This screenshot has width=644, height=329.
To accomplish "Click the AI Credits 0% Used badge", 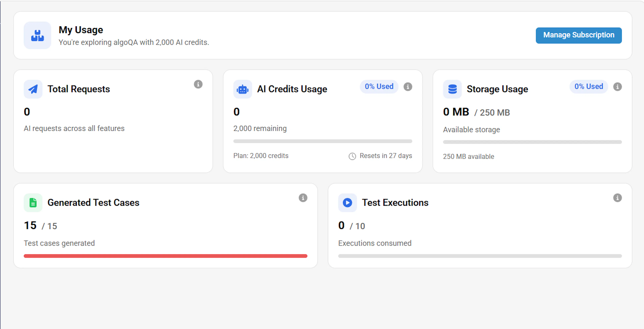I will tap(379, 87).
